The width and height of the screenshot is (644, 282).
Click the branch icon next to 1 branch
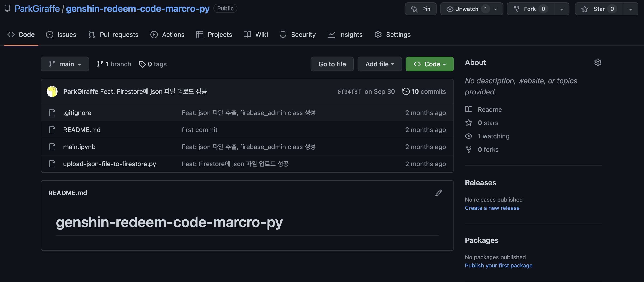100,64
